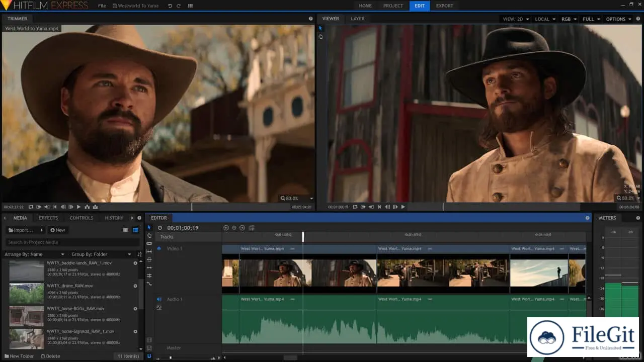Click Trimmer insert clip icon
This screenshot has width=644, height=362.
[87, 207]
